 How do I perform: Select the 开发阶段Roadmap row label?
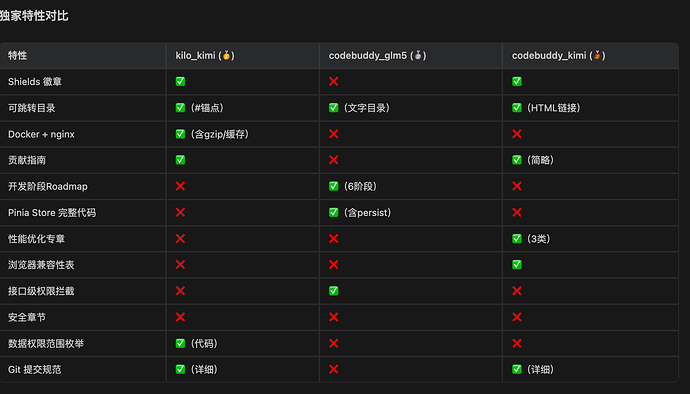click(48, 186)
